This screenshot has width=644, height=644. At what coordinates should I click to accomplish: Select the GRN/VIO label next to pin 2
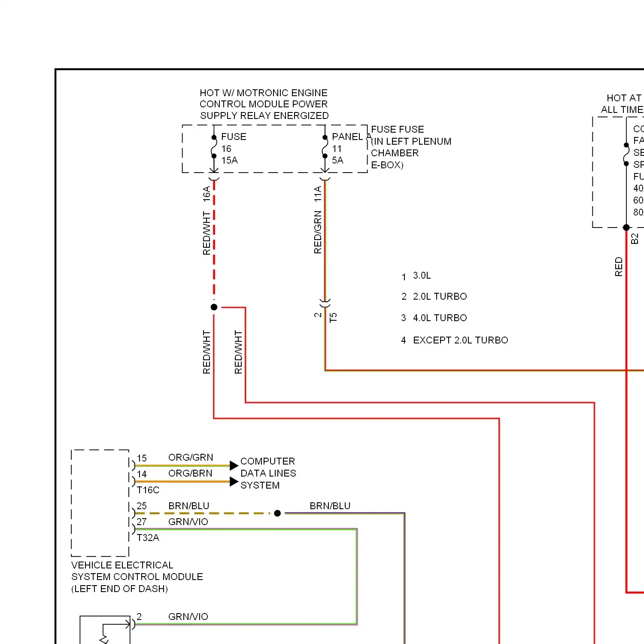tap(188, 617)
